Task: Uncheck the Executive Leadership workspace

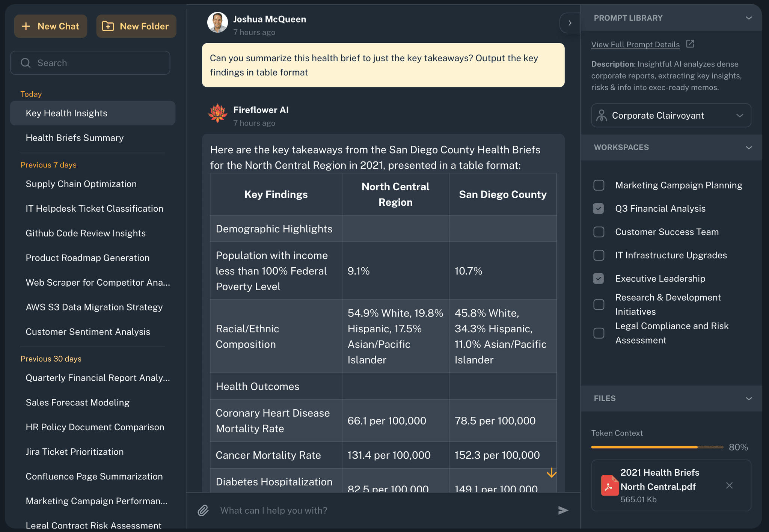Action: [599, 279]
